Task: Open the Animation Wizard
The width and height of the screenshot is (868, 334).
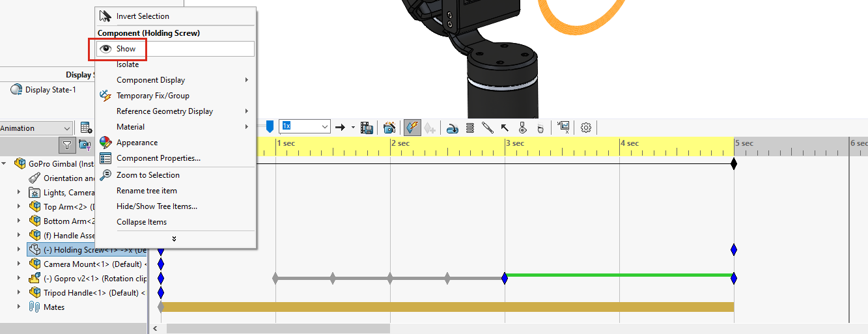Action: point(389,128)
